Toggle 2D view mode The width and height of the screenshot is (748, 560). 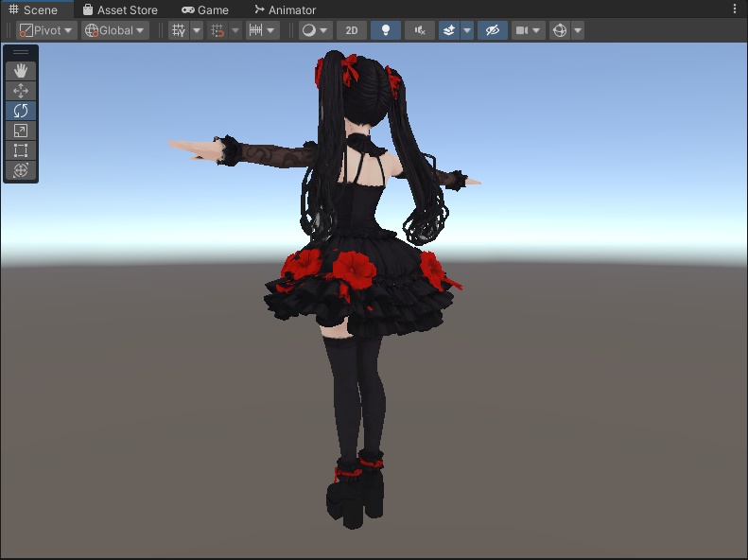click(352, 30)
